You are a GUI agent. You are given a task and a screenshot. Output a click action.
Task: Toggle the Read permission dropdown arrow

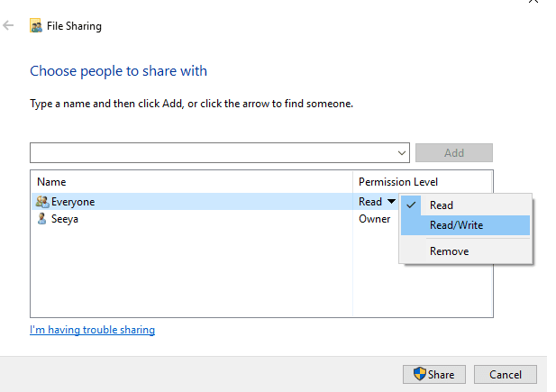click(391, 201)
